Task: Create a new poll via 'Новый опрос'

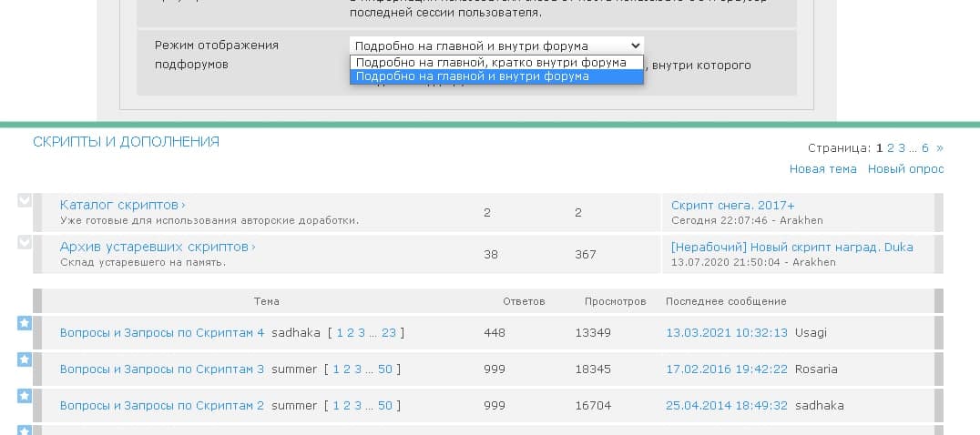Action: [905, 168]
